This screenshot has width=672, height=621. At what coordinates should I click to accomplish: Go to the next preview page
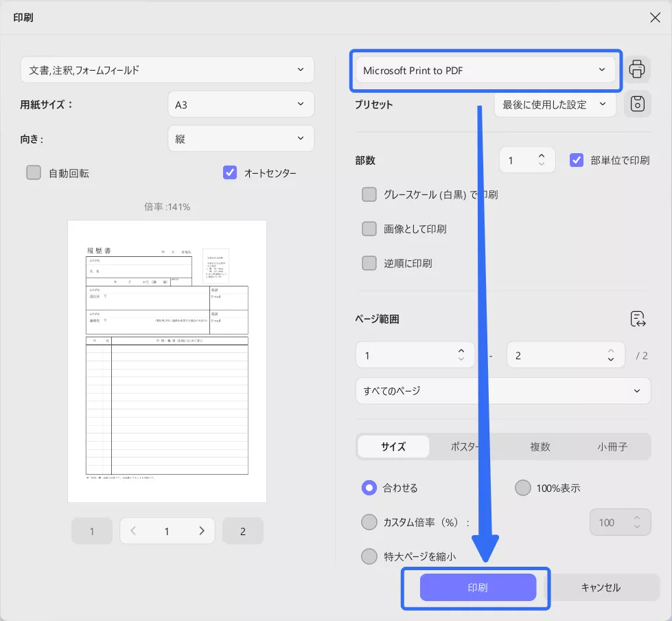(x=201, y=530)
